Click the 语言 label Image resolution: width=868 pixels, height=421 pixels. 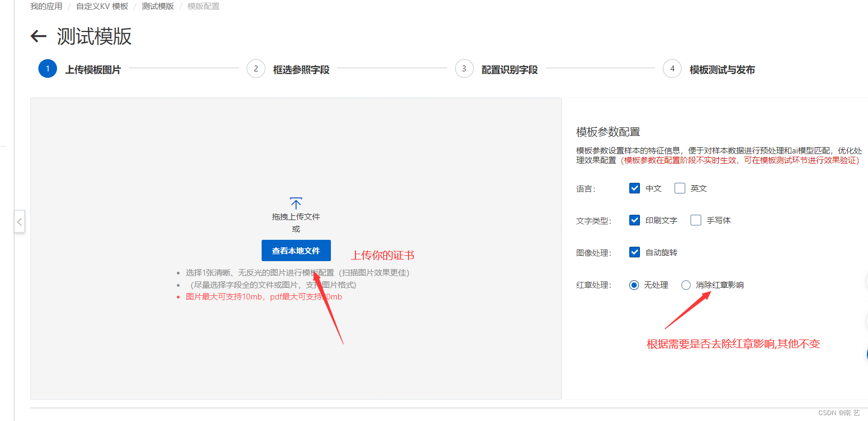pyautogui.click(x=586, y=189)
